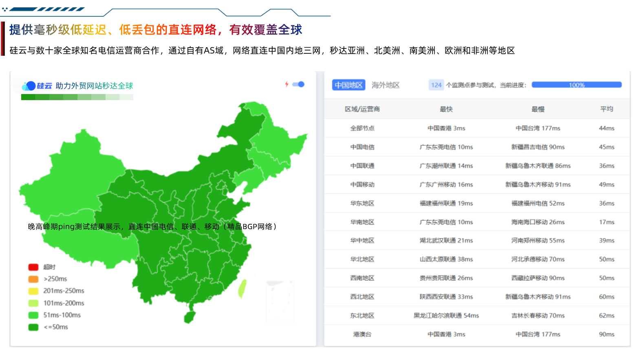Select the 华中地区 row label

coord(362,240)
